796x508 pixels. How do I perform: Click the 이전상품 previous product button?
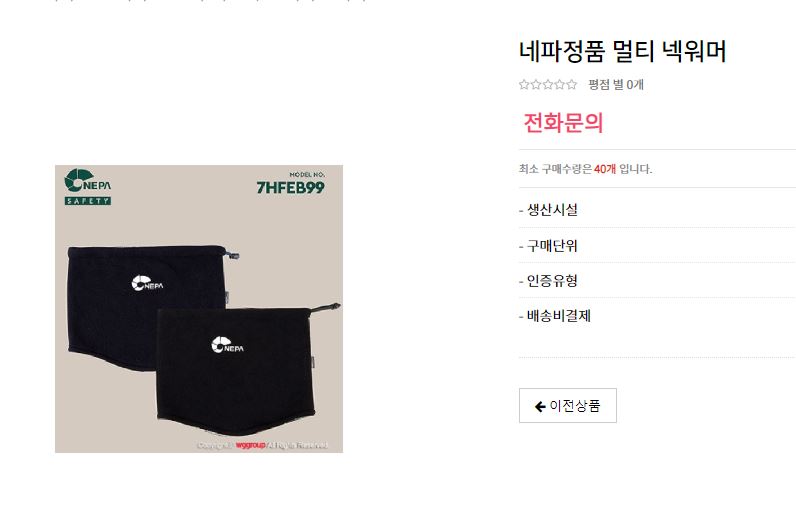568,405
